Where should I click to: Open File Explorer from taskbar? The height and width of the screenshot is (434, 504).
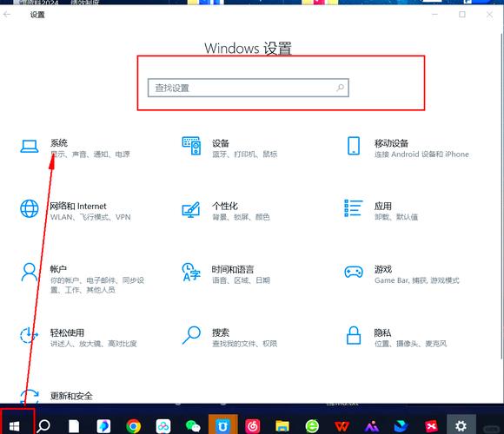[x=282, y=426]
